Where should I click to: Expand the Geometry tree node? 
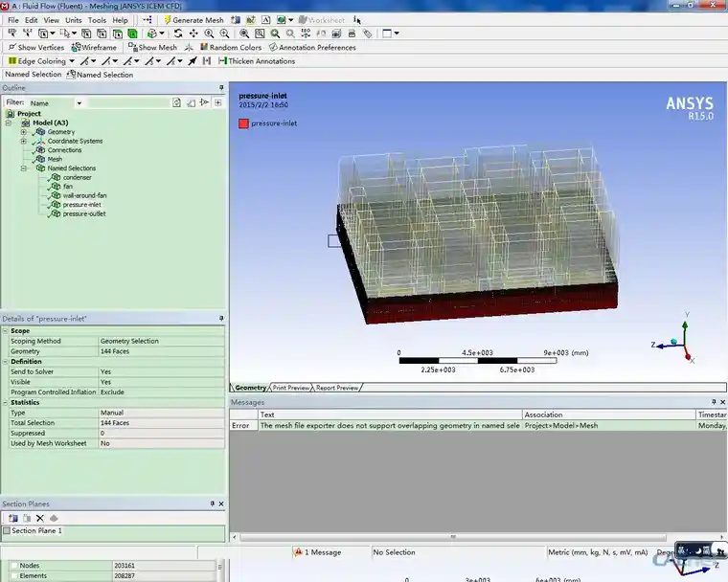(23, 132)
